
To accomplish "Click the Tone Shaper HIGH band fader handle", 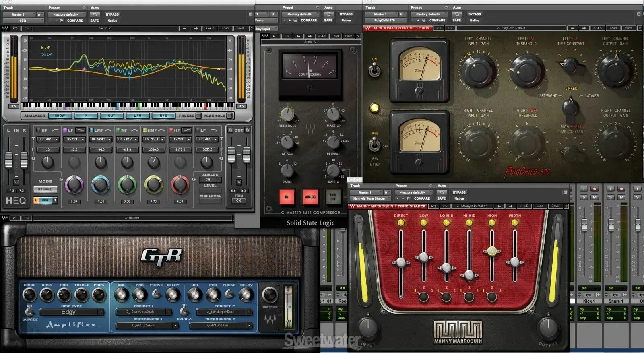I will pyautogui.click(x=492, y=251).
